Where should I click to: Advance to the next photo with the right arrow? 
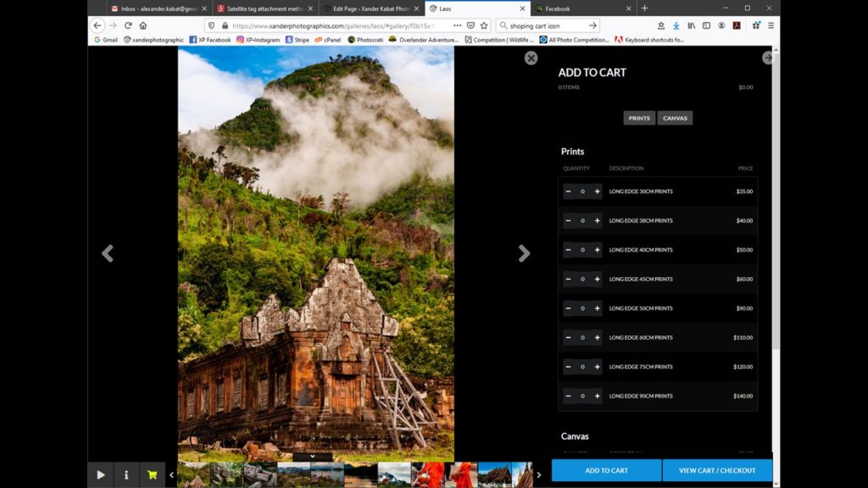pos(524,253)
